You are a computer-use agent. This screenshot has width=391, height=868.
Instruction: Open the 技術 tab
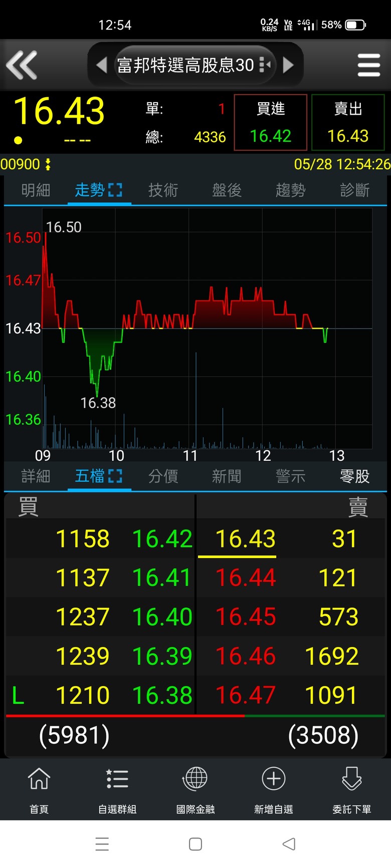click(x=163, y=190)
